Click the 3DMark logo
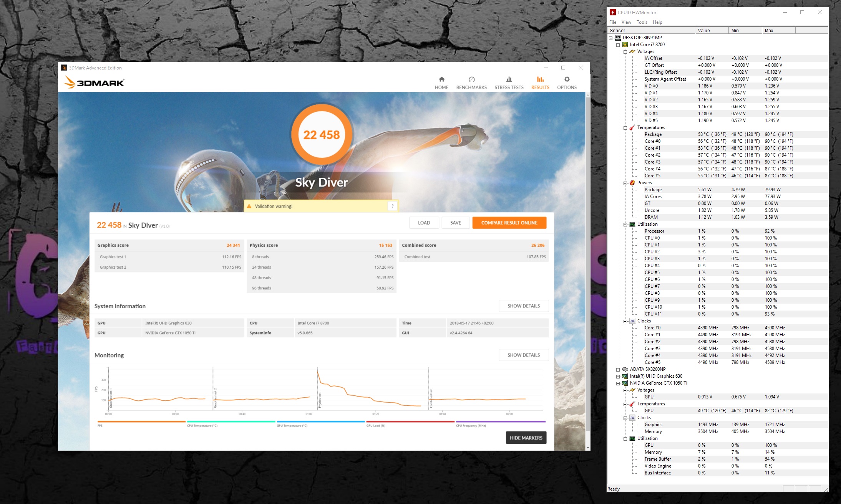The height and width of the screenshot is (504, 841). click(x=94, y=82)
